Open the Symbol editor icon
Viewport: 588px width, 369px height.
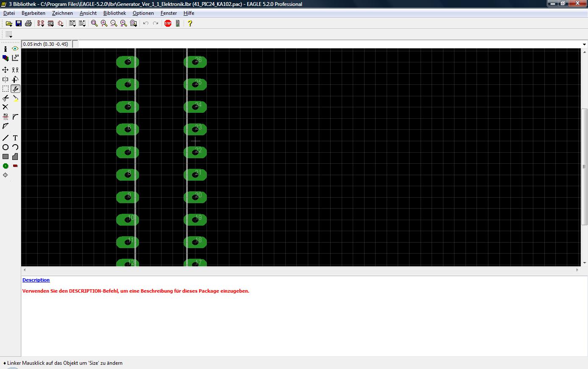point(60,23)
